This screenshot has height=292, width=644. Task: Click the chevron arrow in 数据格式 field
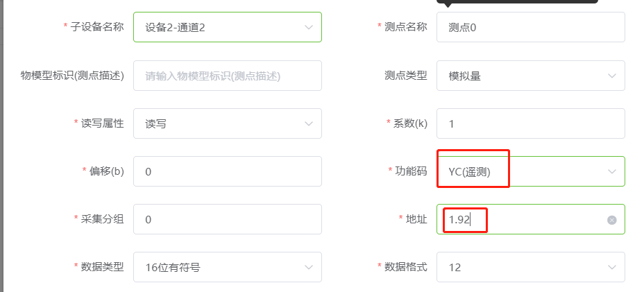[612, 267]
